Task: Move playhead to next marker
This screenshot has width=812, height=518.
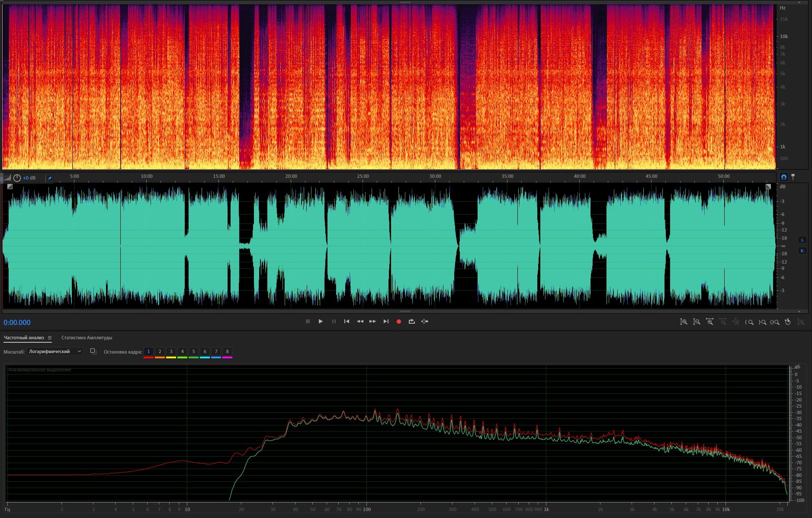Action: pyautogui.click(x=386, y=322)
